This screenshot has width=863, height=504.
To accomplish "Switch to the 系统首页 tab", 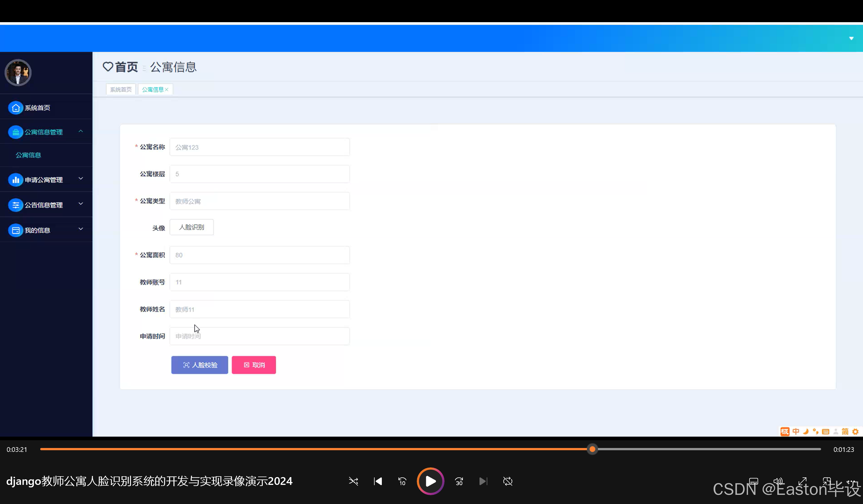I will click(121, 89).
